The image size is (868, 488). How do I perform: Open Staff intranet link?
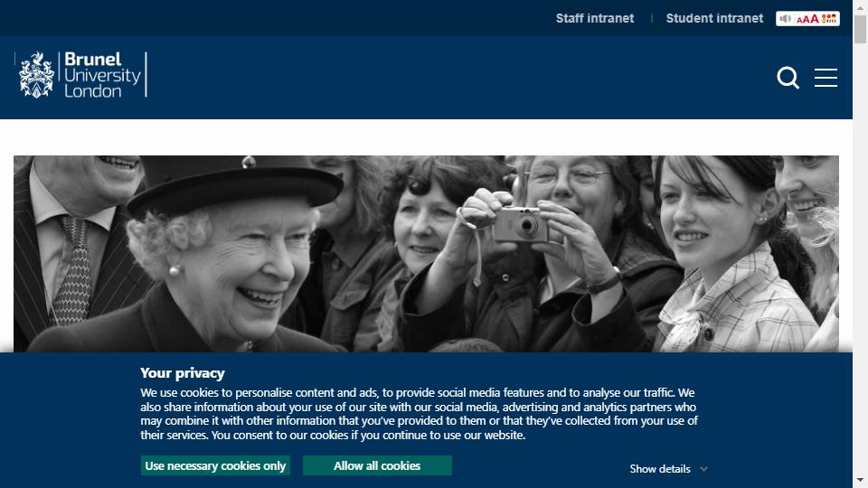(595, 18)
